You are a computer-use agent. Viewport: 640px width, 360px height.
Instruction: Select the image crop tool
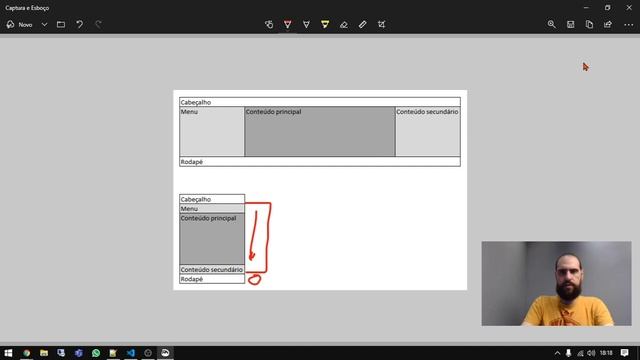point(381,24)
